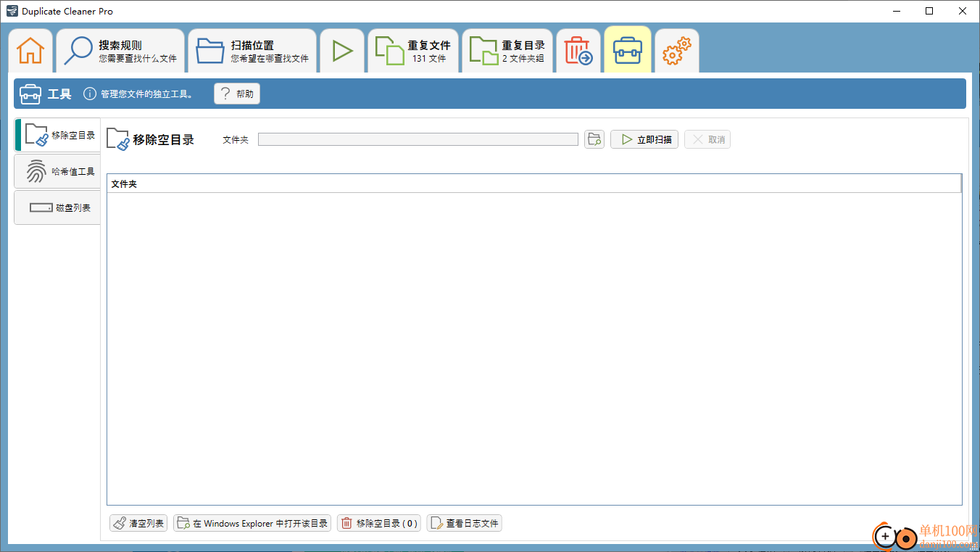
Task: Open the 搜索规则 search criteria tab
Action: 120,51
